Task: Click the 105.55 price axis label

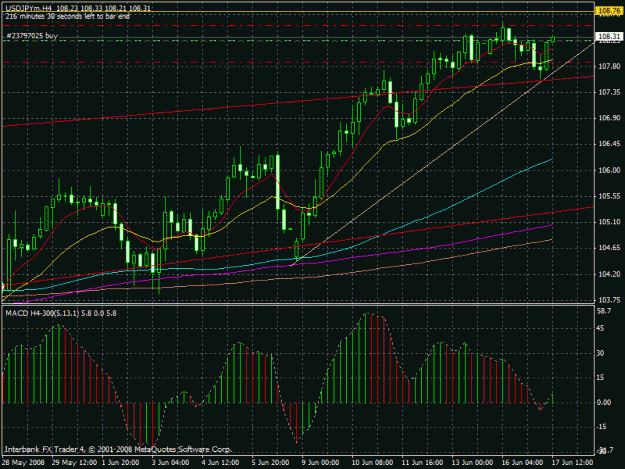Action: click(609, 196)
